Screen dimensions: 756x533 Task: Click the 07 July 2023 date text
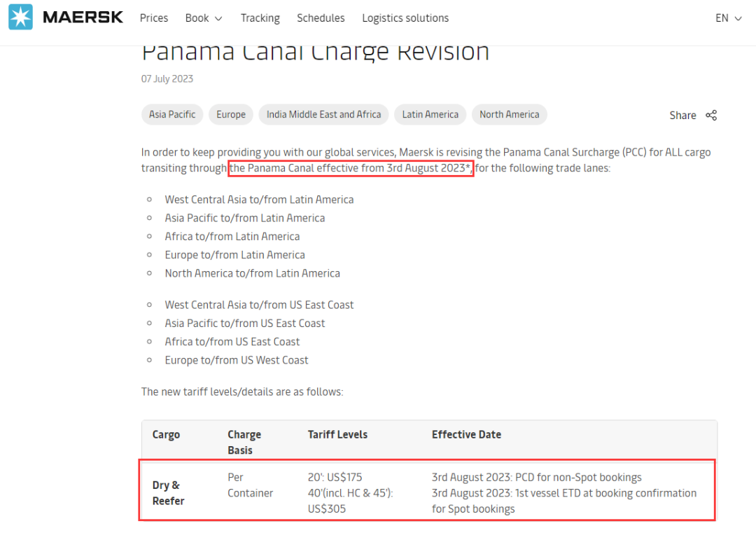pos(167,79)
